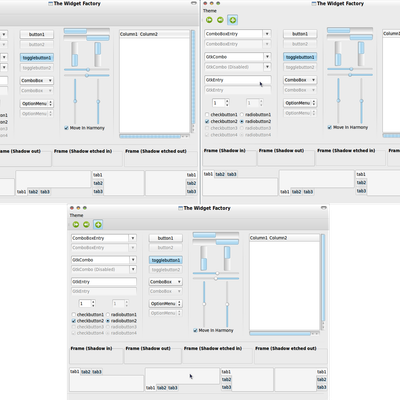Click the enabled GtkEntry field in the upper-right window
This screenshot has width=400, height=400.
click(x=238, y=80)
